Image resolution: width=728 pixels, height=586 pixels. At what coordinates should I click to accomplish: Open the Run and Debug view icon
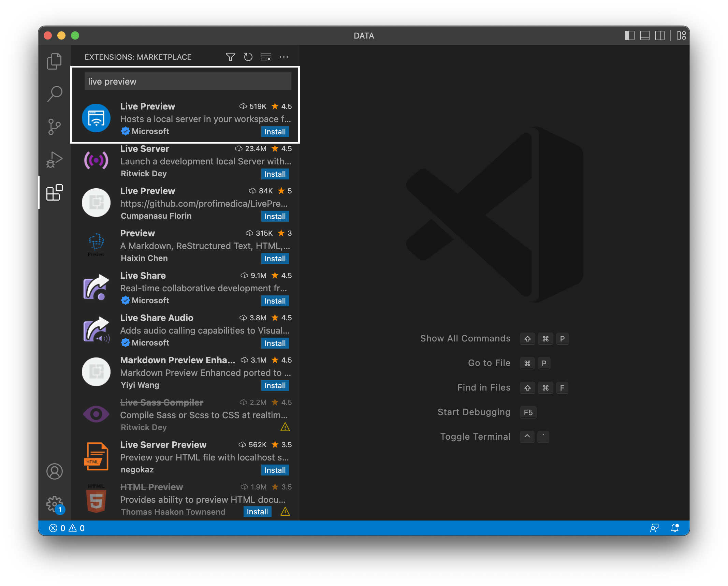click(54, 159)
